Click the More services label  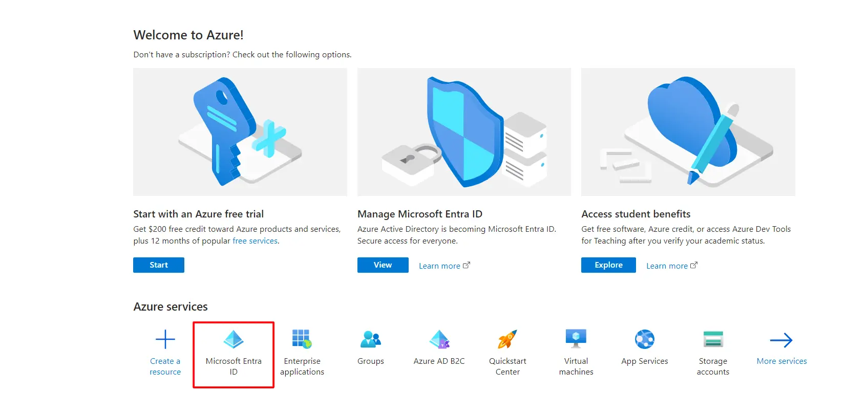(x=781, y=361)
